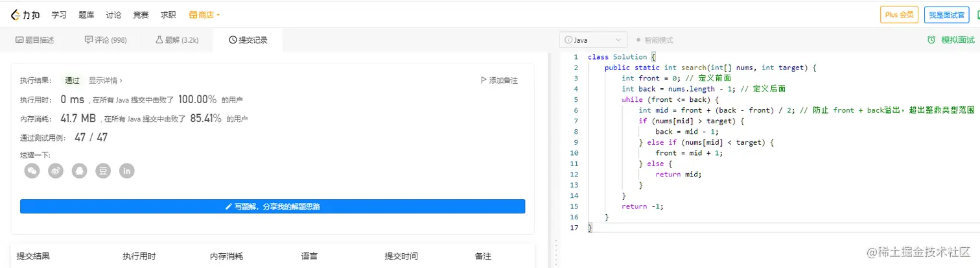
Task: Click the 41.7 MB memory usage value
Action: point(78,119)
